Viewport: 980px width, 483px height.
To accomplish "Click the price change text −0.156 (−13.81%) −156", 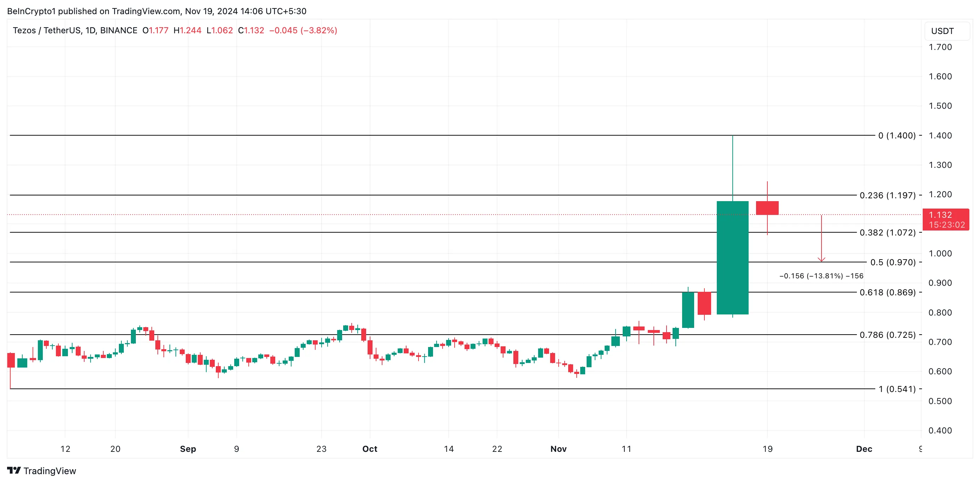I will [822, 276].
